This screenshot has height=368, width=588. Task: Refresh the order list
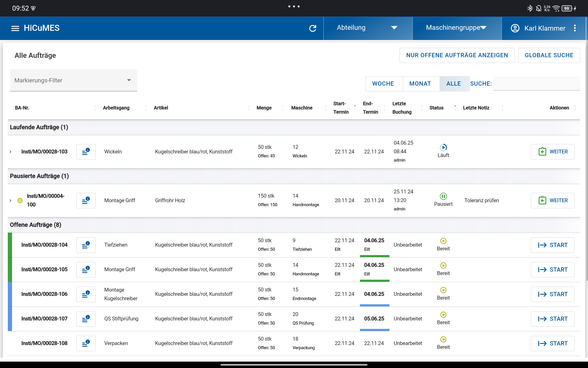tap(313, 28)
